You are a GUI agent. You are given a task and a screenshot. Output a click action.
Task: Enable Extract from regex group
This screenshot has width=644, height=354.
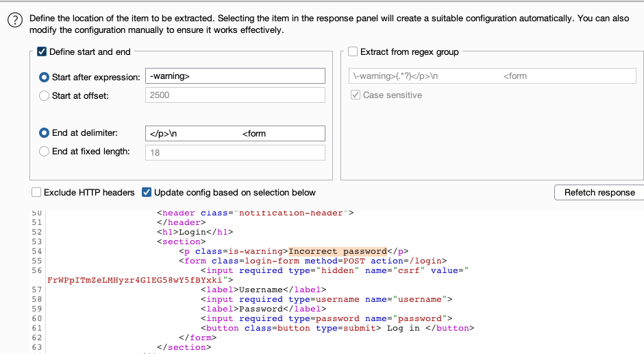pyautogui.click(x=353, y=51)
